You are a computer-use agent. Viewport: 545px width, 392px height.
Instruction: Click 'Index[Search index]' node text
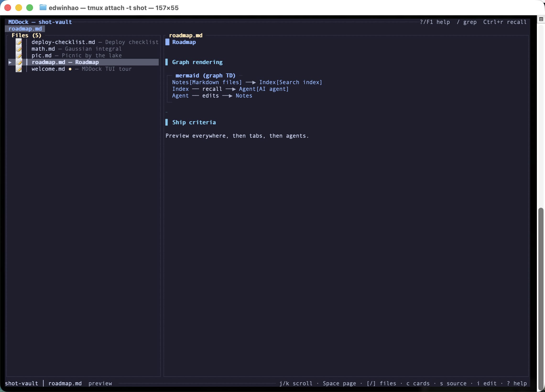pyautogui.click(x=290, y=82)
